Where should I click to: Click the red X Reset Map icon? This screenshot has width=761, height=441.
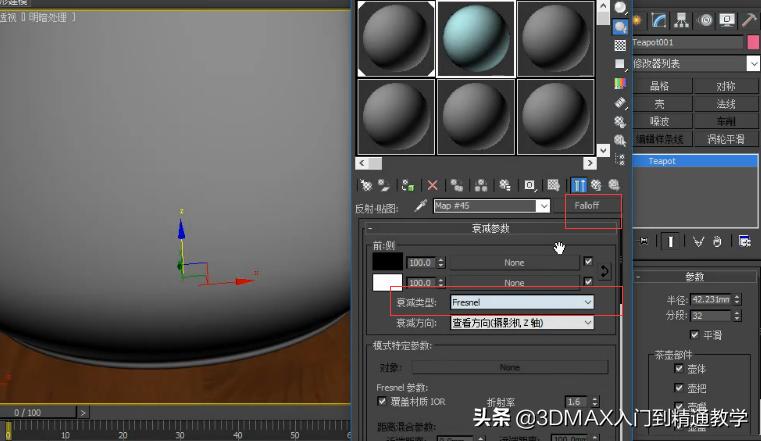pos(432,185)
